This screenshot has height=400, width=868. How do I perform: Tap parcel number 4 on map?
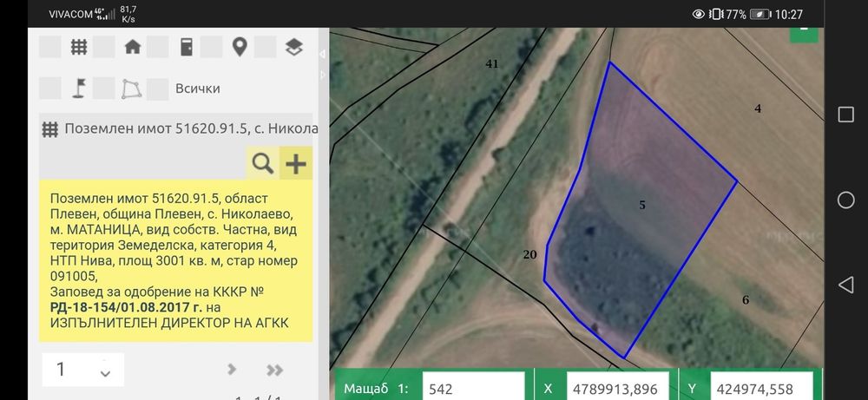coord(758,109)
